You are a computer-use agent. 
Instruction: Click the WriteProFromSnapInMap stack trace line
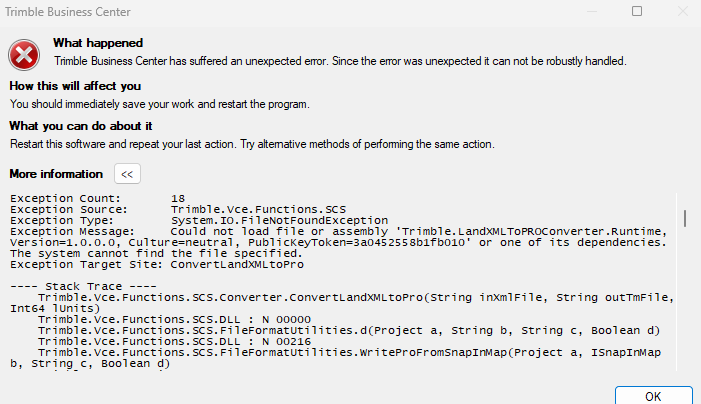(350, 352)
